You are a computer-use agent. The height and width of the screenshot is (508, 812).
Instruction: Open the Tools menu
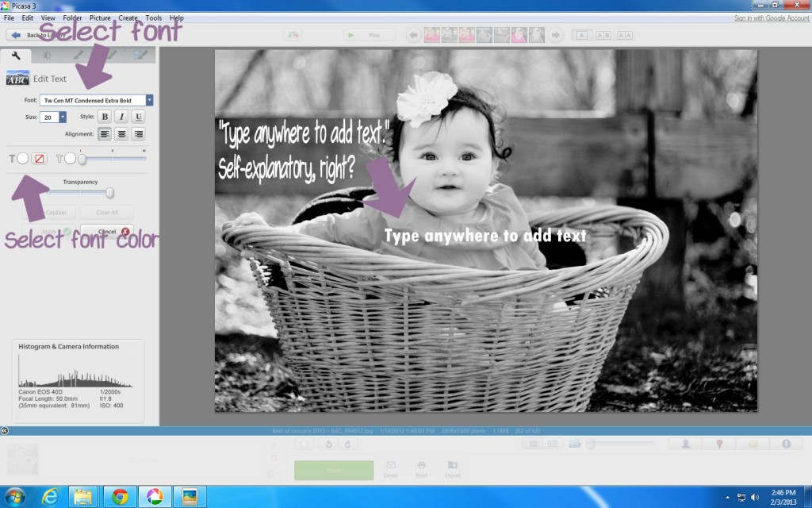[153, 17]
